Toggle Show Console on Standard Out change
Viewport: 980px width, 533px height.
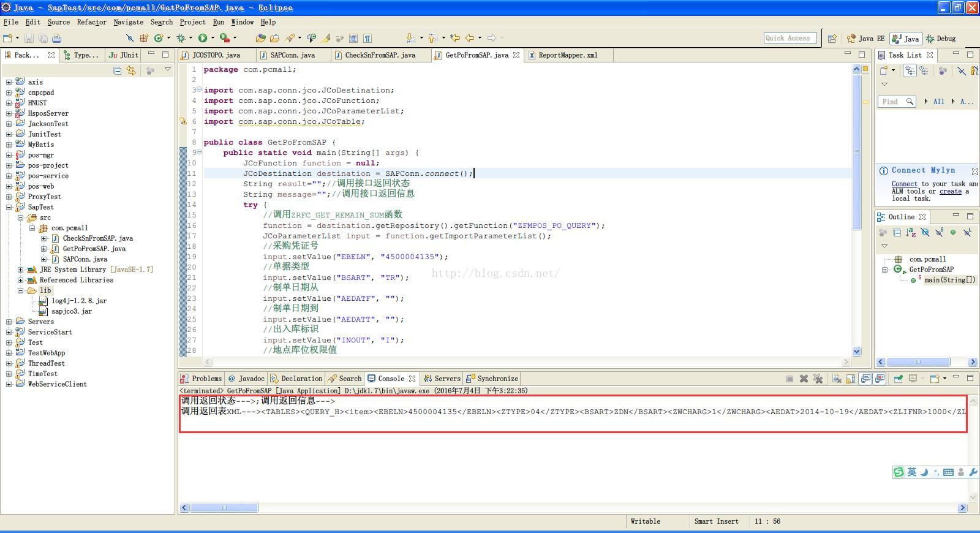coord(865,379)
